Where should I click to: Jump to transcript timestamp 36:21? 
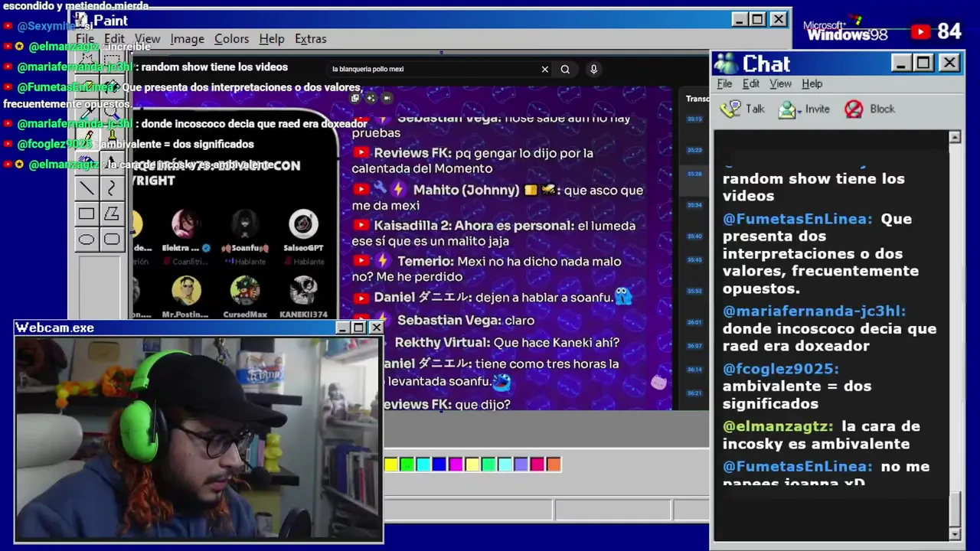(x=694, y=393)
